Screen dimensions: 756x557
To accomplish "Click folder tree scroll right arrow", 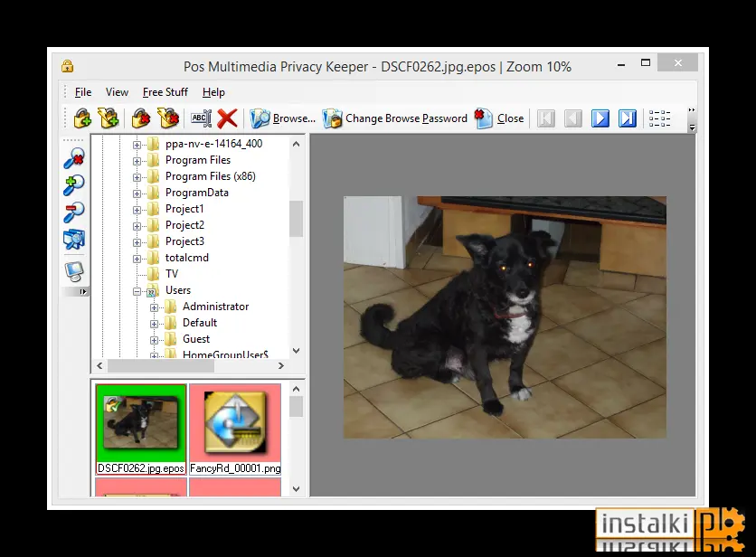I will point(281,366).
